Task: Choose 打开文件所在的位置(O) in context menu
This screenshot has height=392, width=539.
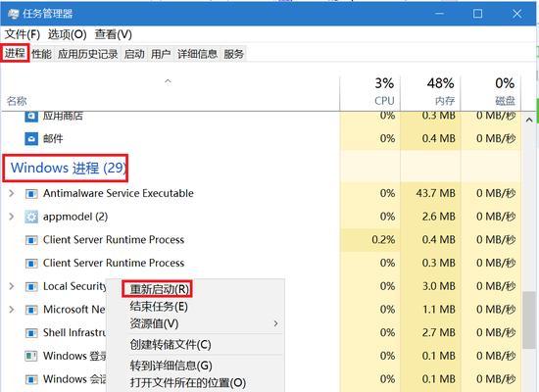Action: (188, 383)
